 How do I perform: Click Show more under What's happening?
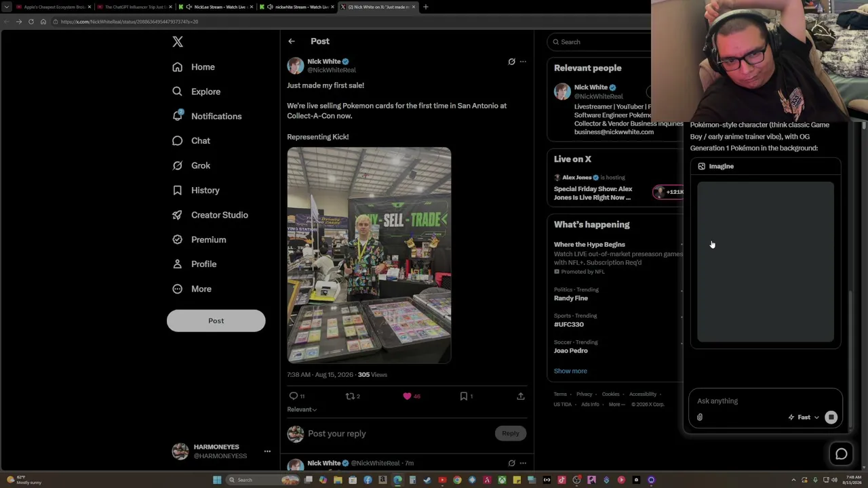pos(570,371)
